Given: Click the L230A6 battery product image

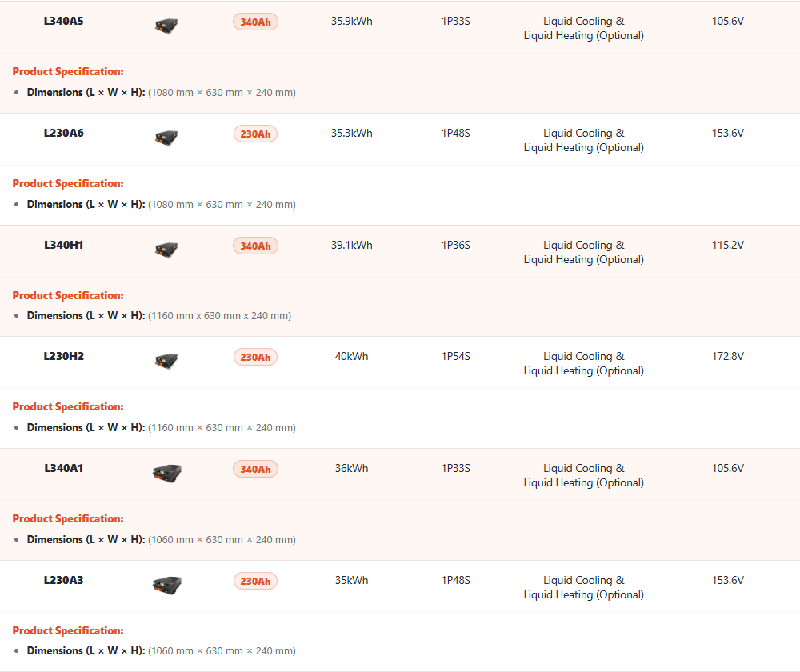Looking at the screenshot, I should tap(166, 137).
